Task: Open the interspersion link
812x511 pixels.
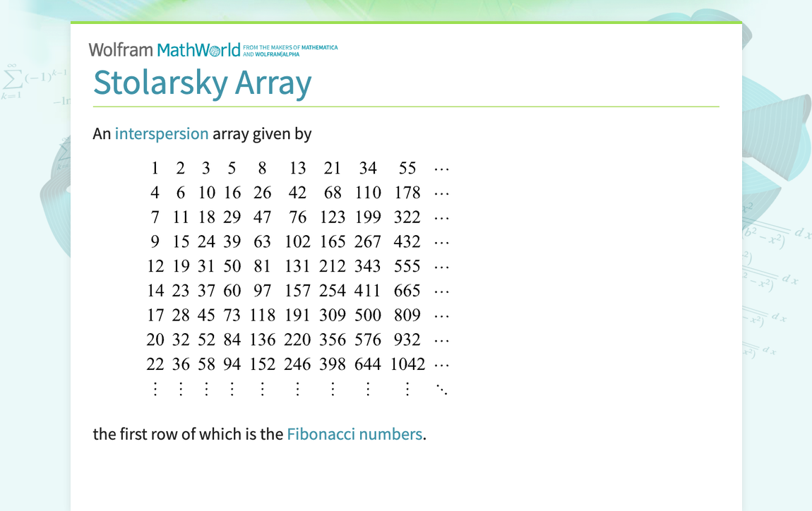Action: (162, 133)
